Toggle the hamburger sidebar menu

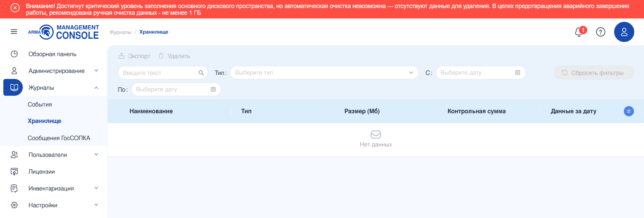14,32
